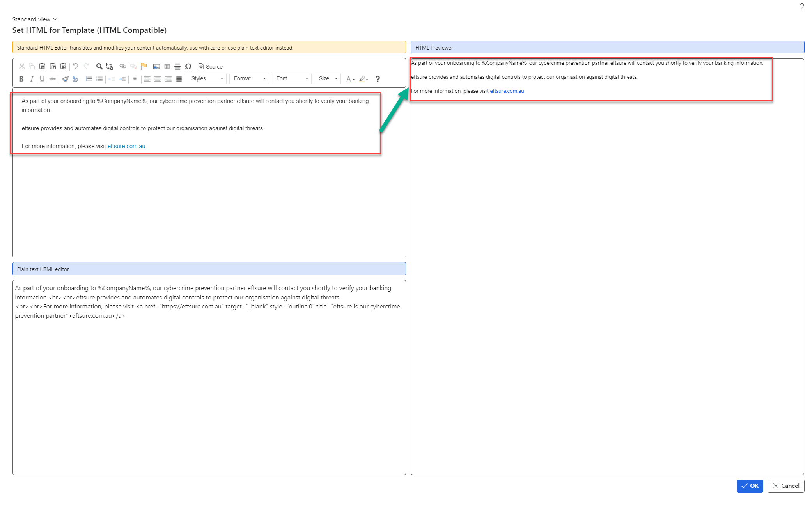The width and height of the screenshot is (812, 505).
Task: Toggle Underline formatting
Action: point(42,79)
